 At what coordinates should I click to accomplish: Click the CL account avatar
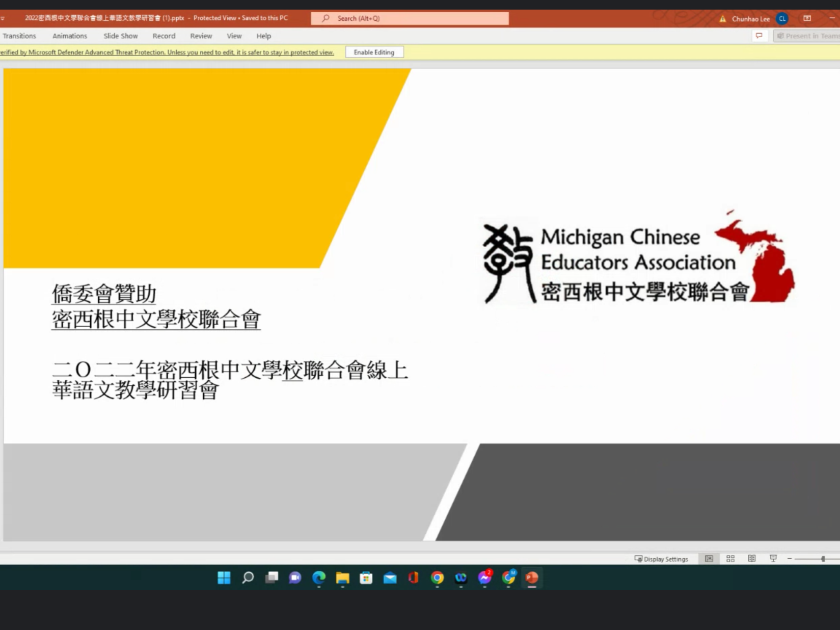pyautogui.click(x=782, y=19)
